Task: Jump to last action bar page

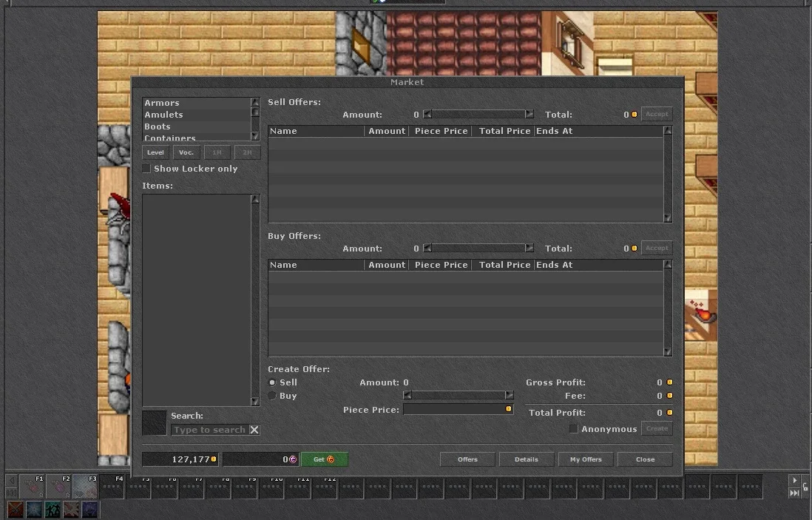Action: (x=794, y=493)
